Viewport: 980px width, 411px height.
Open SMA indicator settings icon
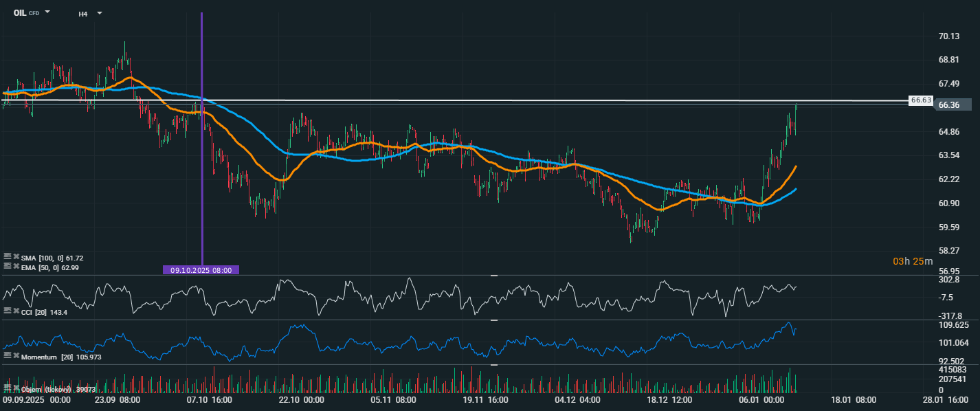tap(8, 257)
